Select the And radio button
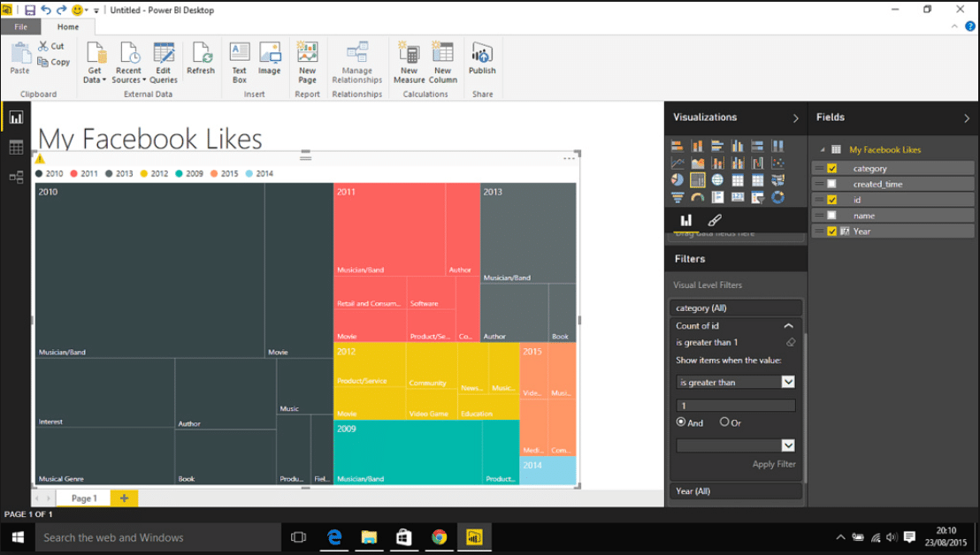The height and width of the screenshot is (555, 980). coord(681,422)
